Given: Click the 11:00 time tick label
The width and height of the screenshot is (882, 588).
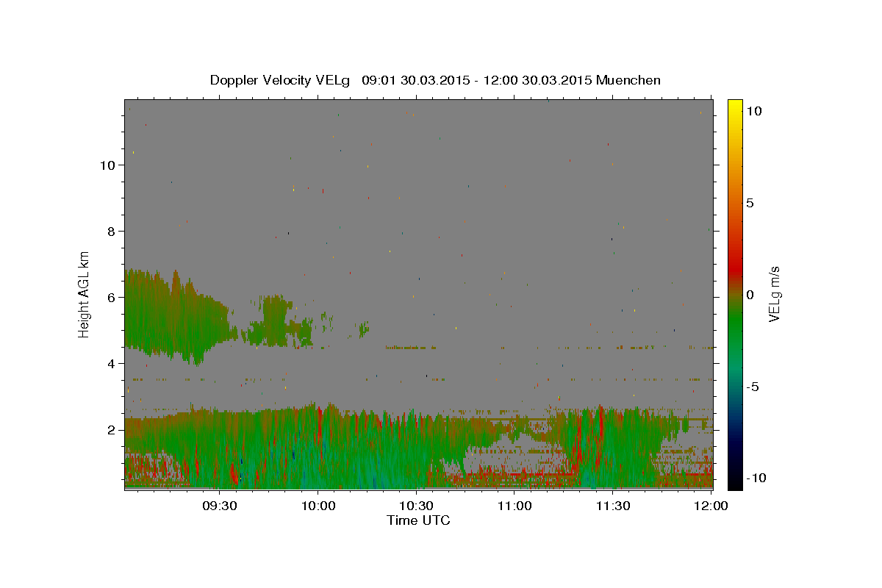Looking at the screenshot, I should click(514, 506).
